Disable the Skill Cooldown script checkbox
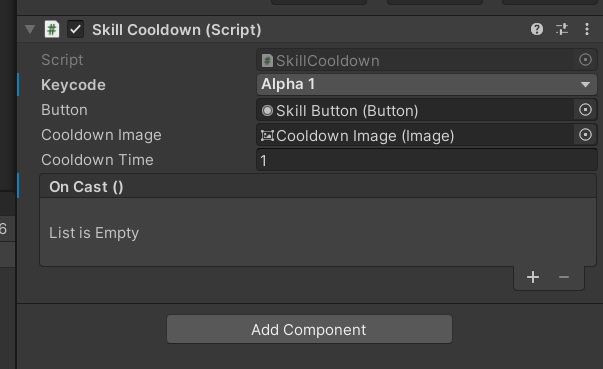603x369 pixels. click(x=76, y=29)
